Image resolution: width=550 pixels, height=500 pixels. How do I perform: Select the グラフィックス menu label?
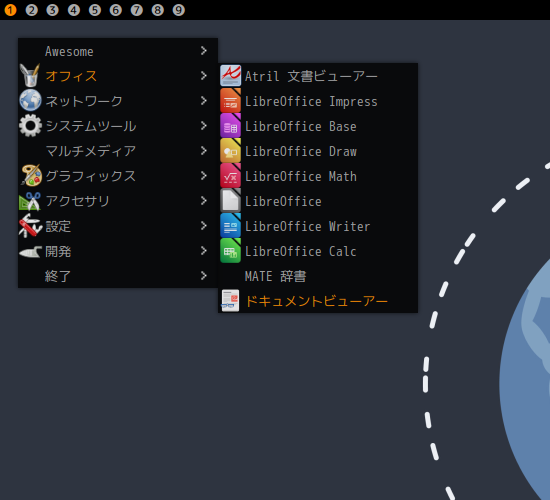tap(90, 176)
